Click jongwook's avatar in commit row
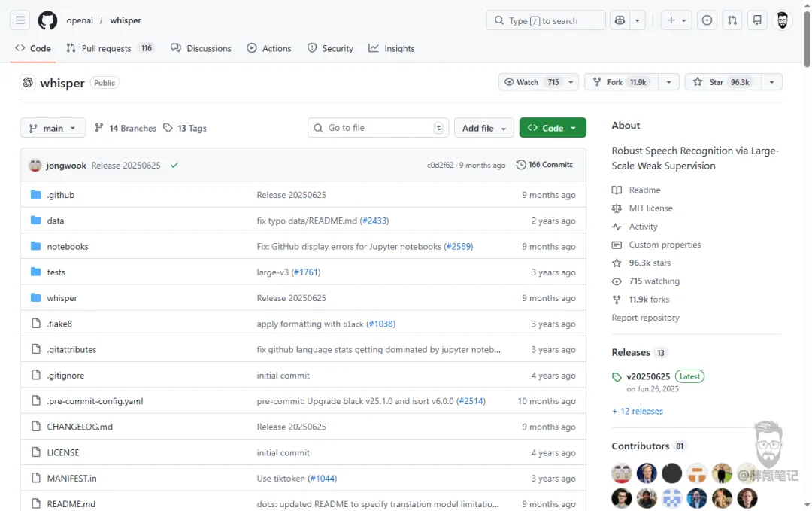812x511 pixels. (35, 165)
